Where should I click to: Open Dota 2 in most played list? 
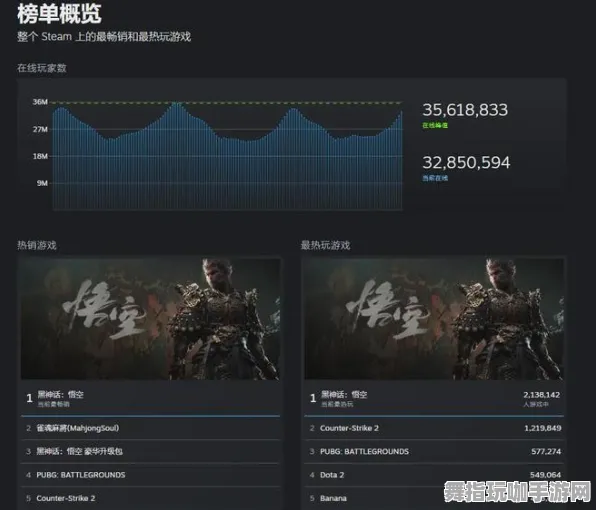coord(434,475)
